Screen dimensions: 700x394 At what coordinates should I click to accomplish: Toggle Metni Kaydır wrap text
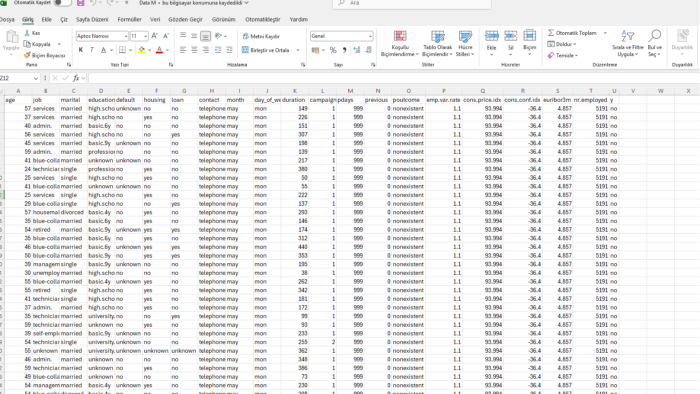pyautogui.click(x=261, y=36)
